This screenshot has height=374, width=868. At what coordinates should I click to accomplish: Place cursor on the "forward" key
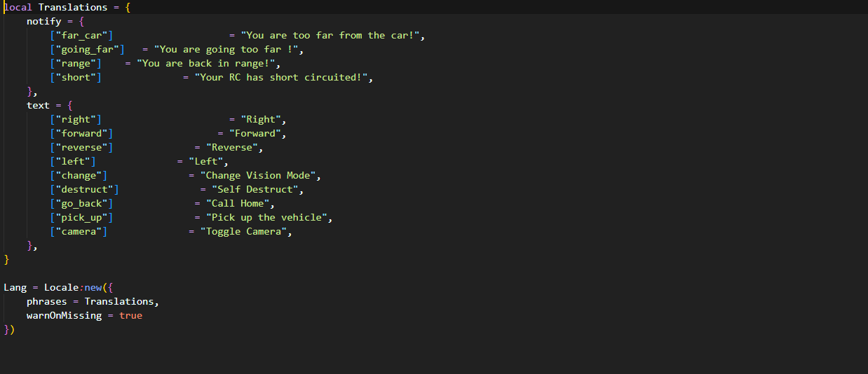click(x=81, y=133)
